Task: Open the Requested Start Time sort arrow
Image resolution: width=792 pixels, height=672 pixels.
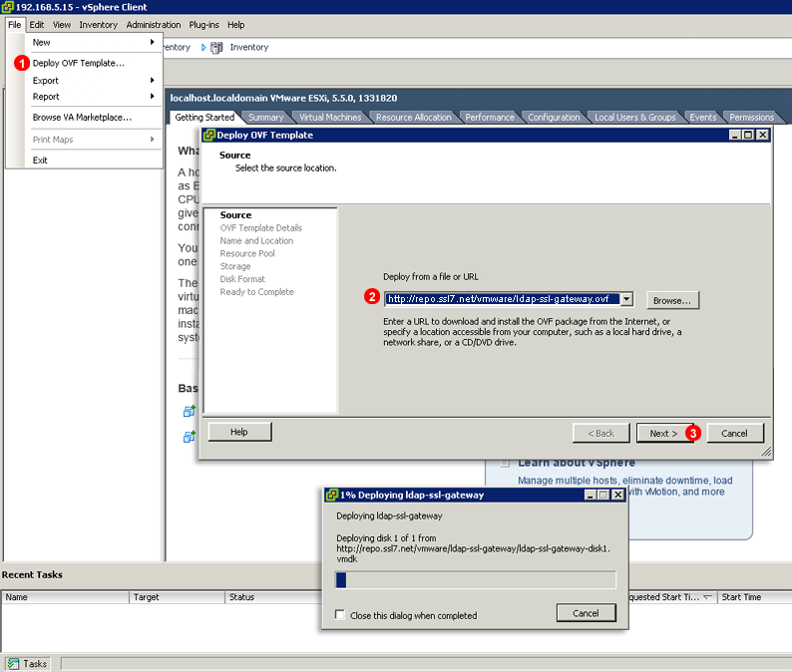Action: coord(707,597)
